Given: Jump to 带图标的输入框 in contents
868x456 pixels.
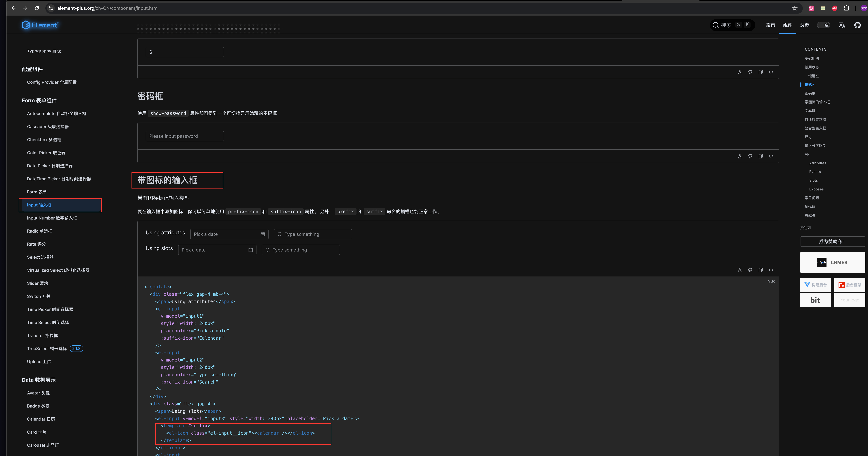Looking at the screenshot, I should point(817,102).
